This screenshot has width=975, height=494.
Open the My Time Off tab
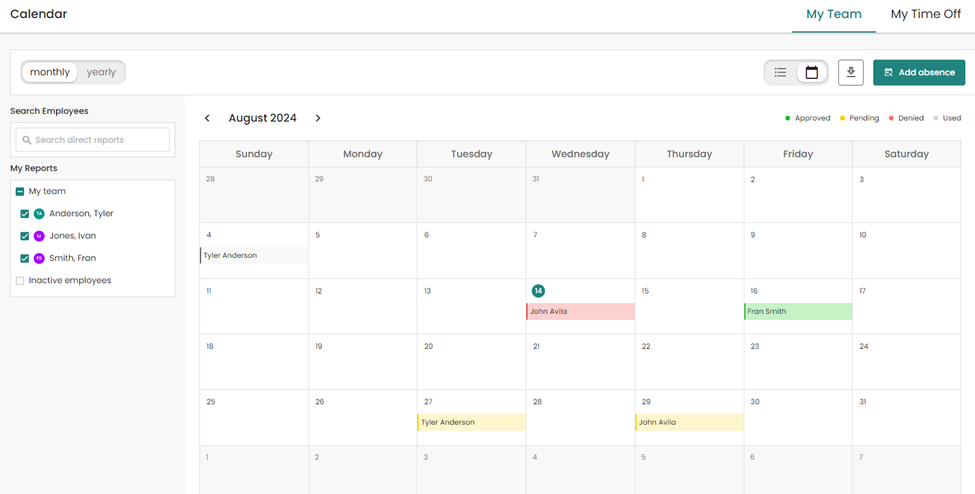click(925, 14)
